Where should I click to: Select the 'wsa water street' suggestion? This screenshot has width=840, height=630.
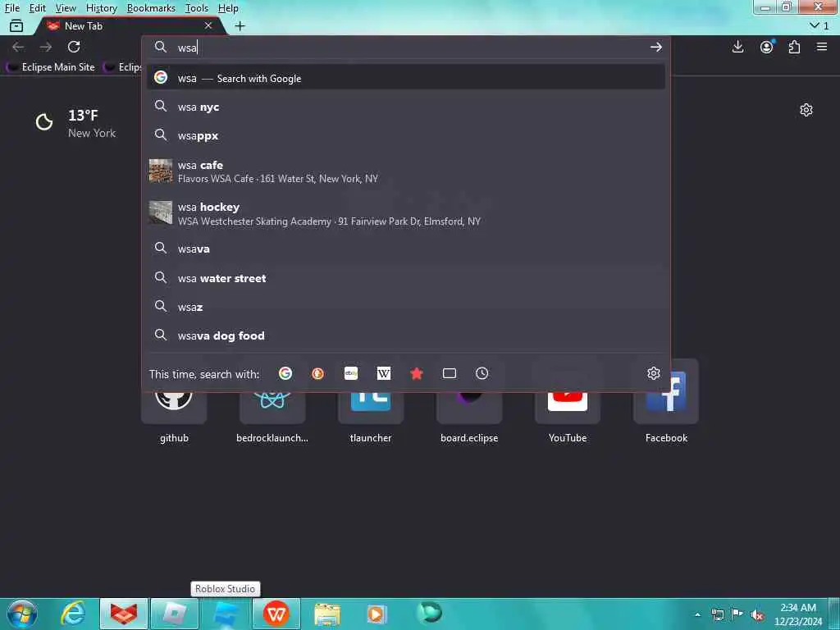[406, 278]
